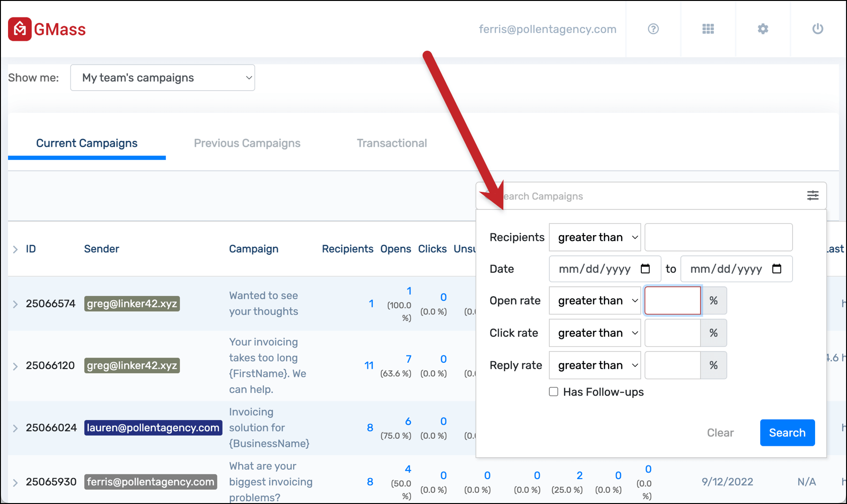Click greg@linker42.xyz badge in row 25066120
Screen dimensions: 847x504
(132, 366)
